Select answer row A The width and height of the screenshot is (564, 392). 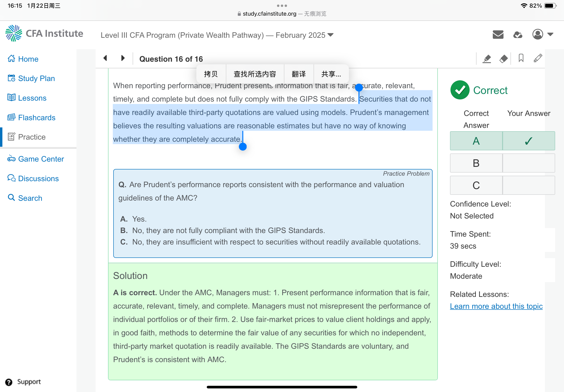pyautogui.click(x=502, y=141)
